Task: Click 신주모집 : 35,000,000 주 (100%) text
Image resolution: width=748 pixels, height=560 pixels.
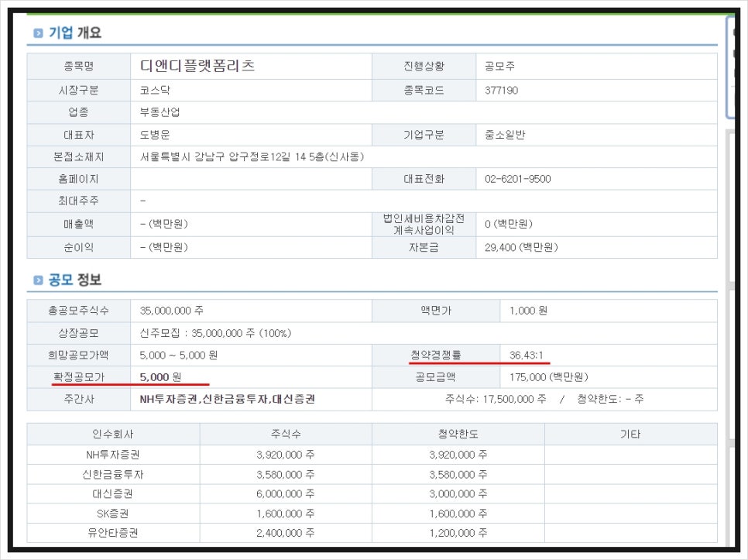Action: [x=215, y=333]
